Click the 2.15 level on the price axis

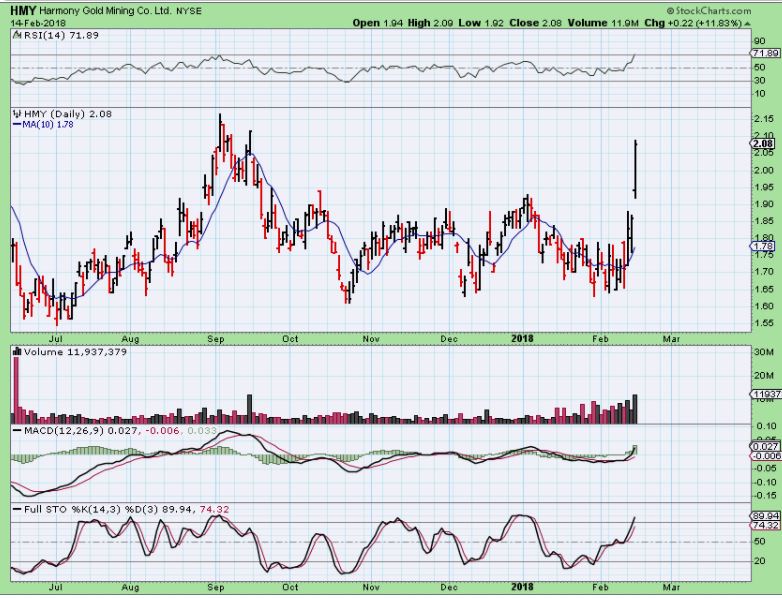pyautogui.click(x=764, y=119)
